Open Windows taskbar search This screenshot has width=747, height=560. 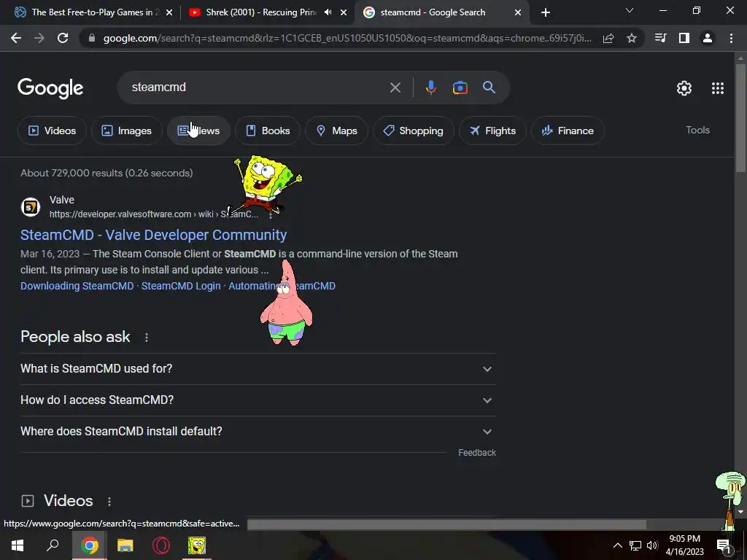tap(53, 545)
